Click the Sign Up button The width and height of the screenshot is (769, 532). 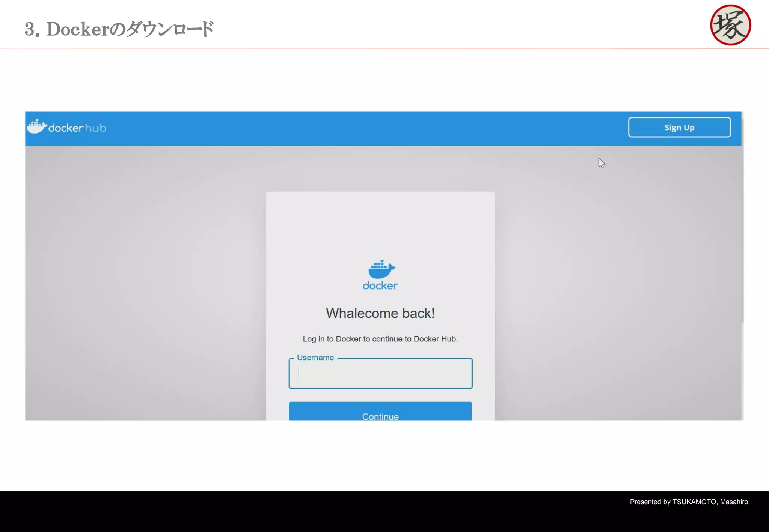pyautogui.click(x=679, y=127)
